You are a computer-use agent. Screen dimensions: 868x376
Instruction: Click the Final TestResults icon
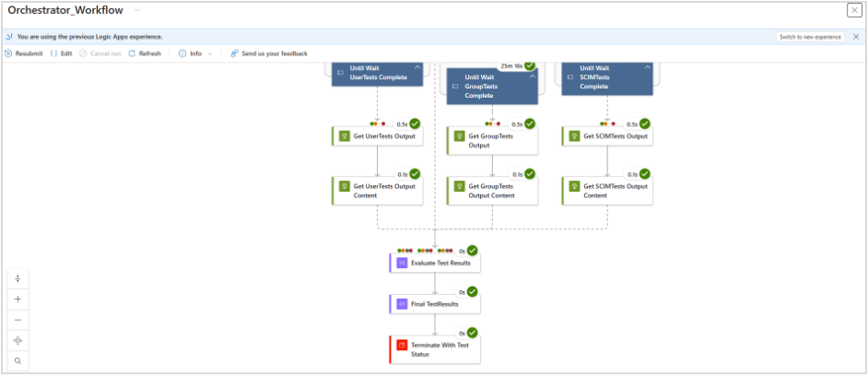point(402,304)
